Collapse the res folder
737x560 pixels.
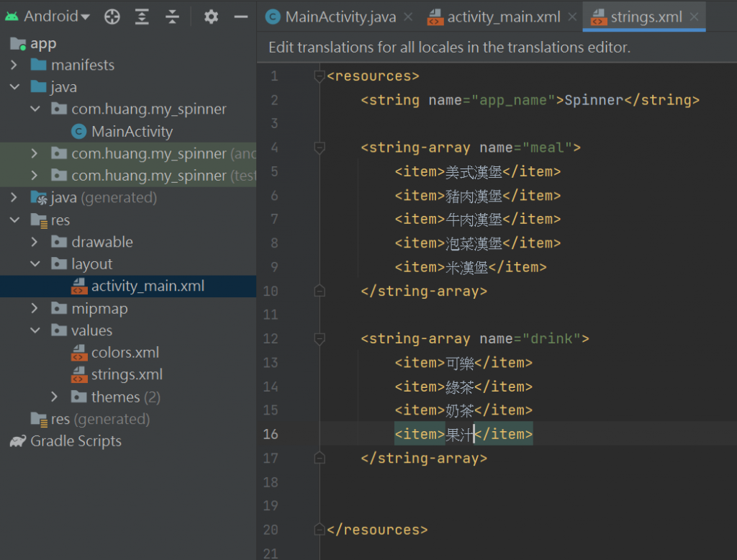(14, 220)
